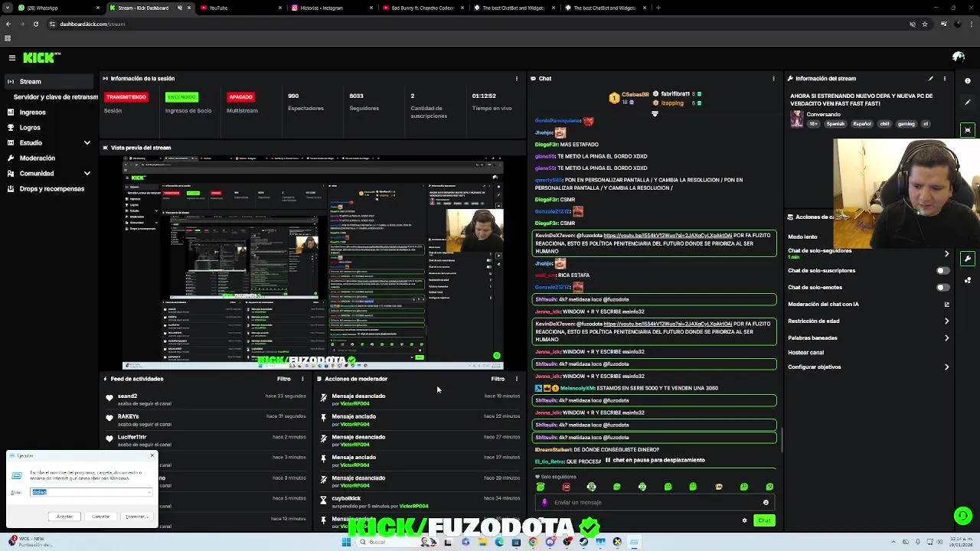Click Enviar un mensaje input field
The width and height of the screenshot is (980, 551).
point(655,503)
